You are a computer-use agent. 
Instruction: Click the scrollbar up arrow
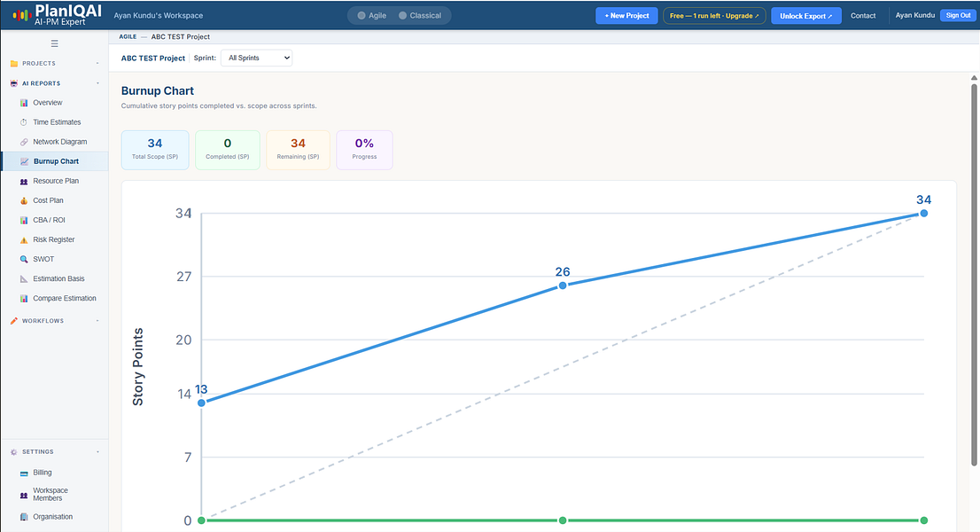pos(974,77)
